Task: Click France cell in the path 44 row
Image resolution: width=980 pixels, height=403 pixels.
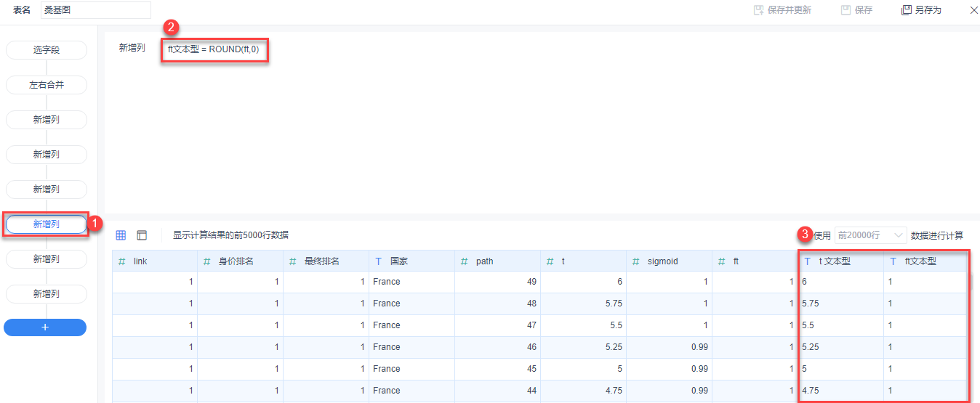Action: pos(411,391)
